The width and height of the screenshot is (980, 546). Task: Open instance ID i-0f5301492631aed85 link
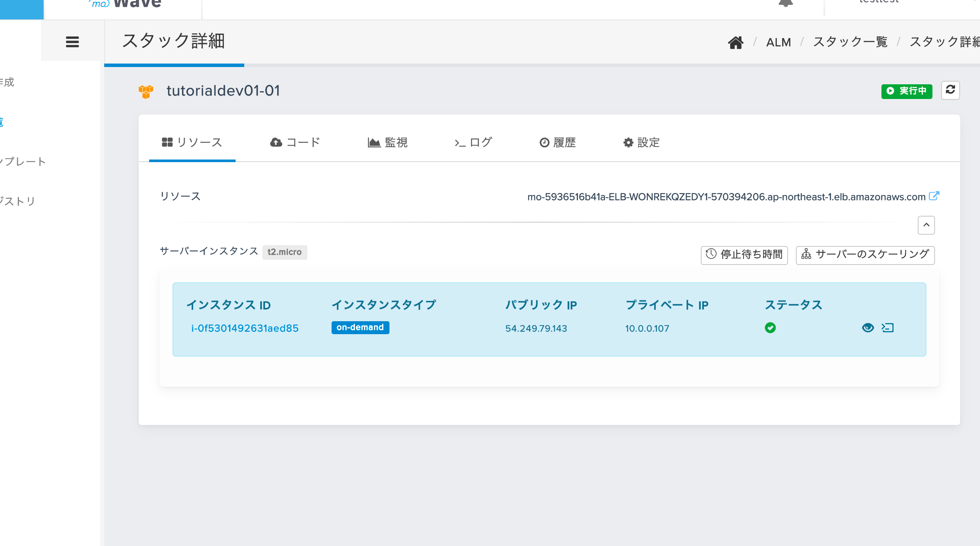[x=245, y=328]
